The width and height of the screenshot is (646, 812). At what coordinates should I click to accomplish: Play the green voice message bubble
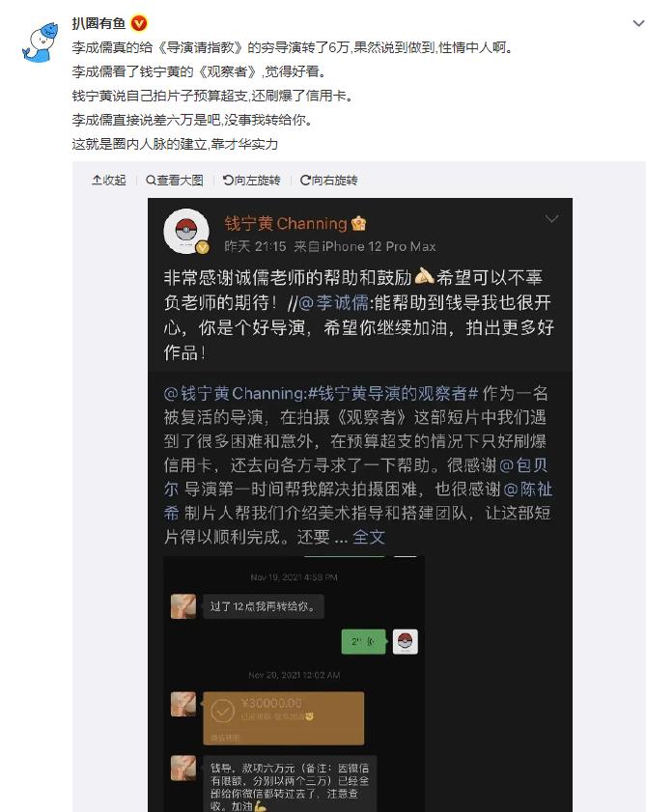pyautogui.click(x=364, y=642)
